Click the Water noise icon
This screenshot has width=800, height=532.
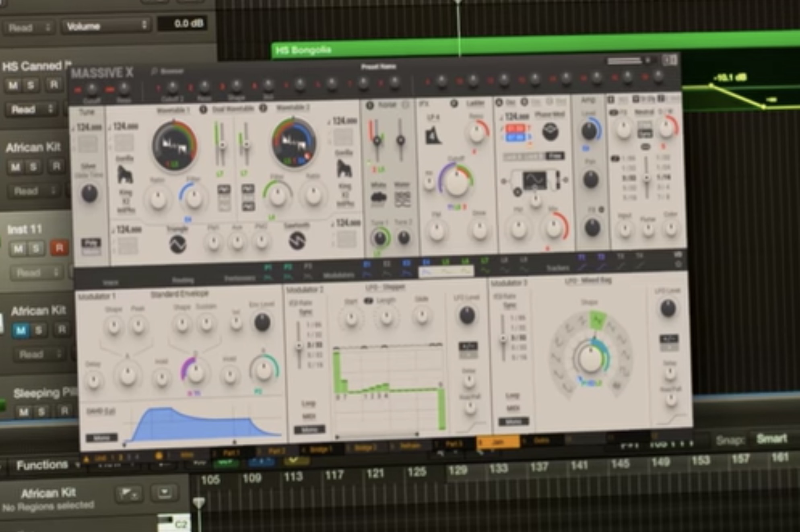pos(402,199)
